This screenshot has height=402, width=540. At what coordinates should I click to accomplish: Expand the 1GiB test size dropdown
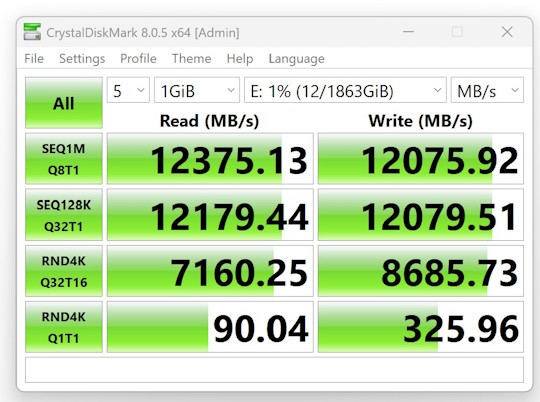(197, 90)
